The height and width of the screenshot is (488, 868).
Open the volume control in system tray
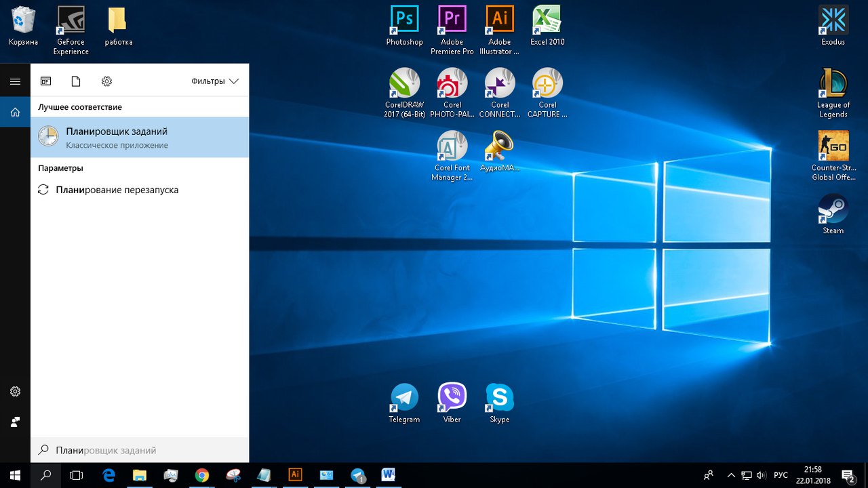761,475
